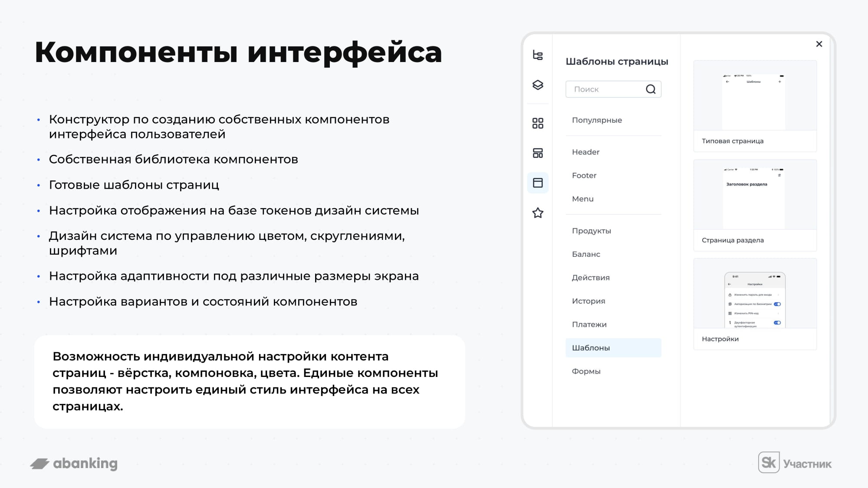Click the tree structure icon in sidebar
The width and height of the screenshot is (868, 488).
pos(538,55)
